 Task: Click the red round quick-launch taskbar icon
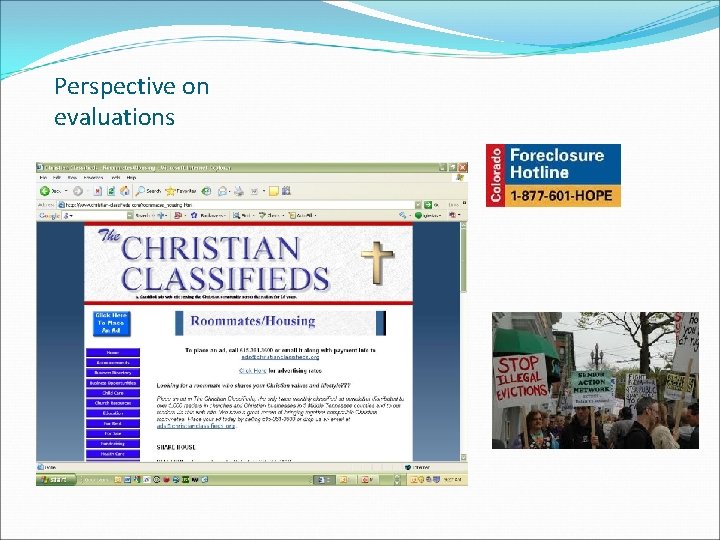[x=166, y=479]
